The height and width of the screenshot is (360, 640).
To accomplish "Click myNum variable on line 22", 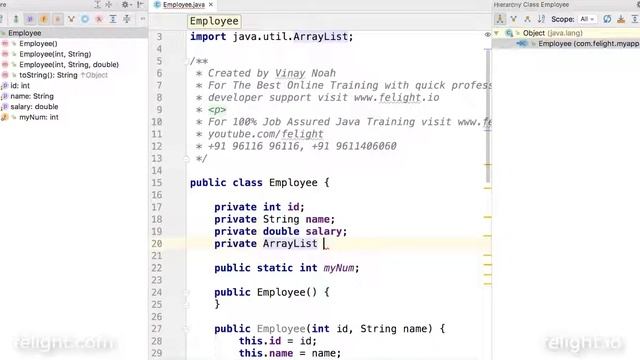I will coord(339,268).
